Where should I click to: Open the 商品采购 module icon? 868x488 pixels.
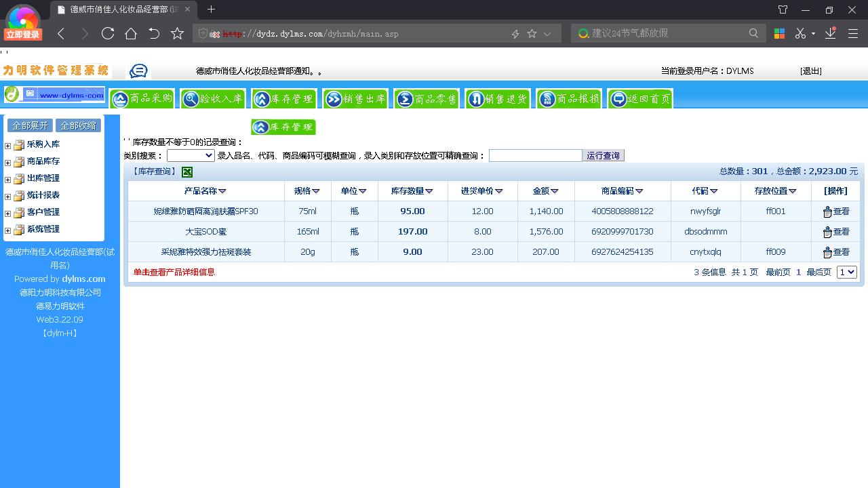[x=142, y=98]
